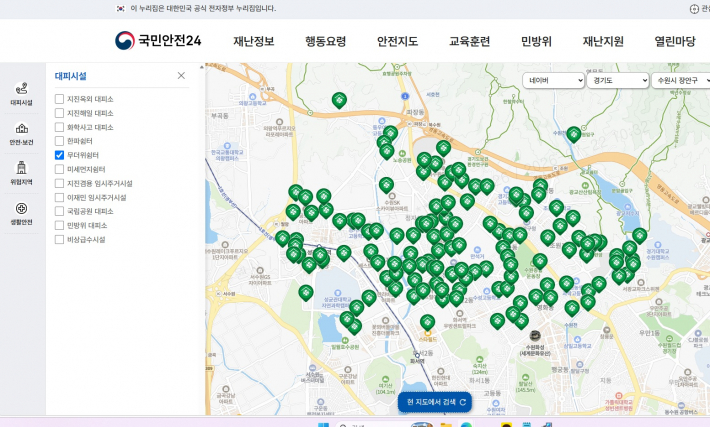Click the green shelter marker near 의왕 at map top

pyautogui.click(x=339, y=100)
